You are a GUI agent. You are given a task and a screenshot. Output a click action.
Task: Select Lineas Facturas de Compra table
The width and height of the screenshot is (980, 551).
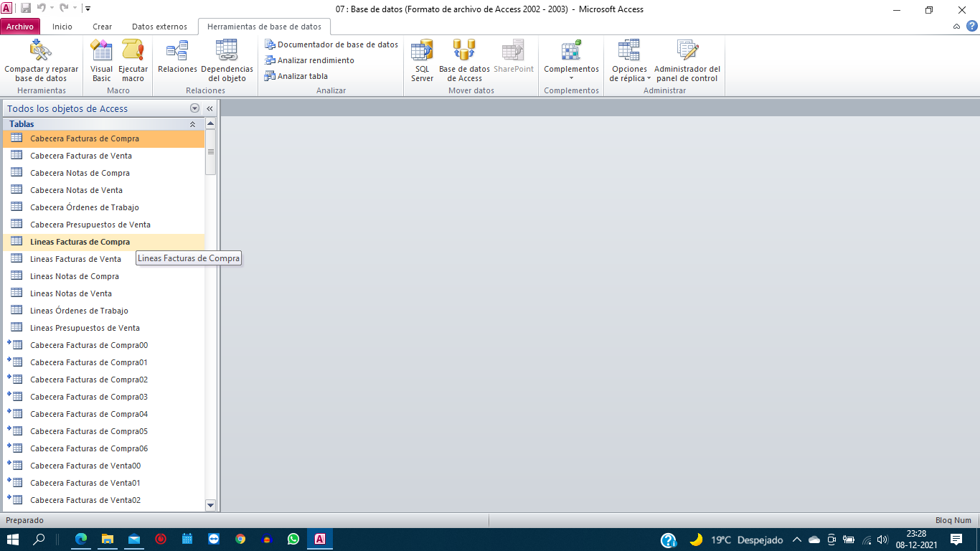pos(103,242)
